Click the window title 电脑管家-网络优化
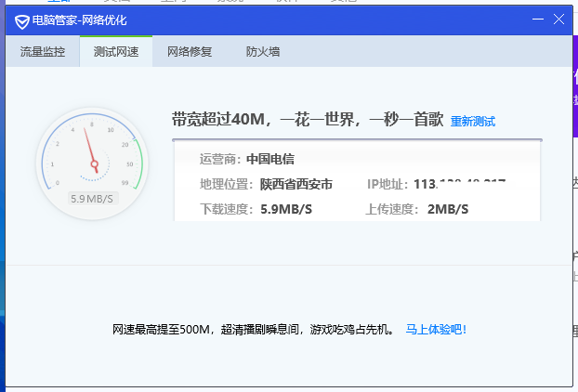Image resolution: width=578 pixels, height=392 pixels. point(79,20)
